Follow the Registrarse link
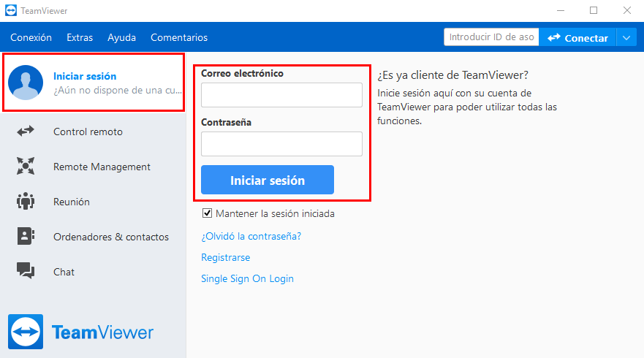This screenshot has height=358, width=644. (x=225, y=257)
